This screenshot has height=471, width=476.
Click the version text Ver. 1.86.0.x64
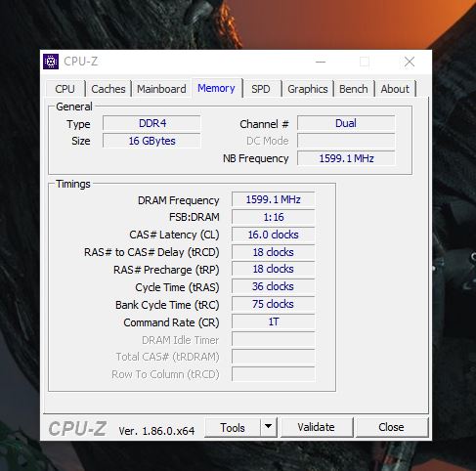[156, 431]
